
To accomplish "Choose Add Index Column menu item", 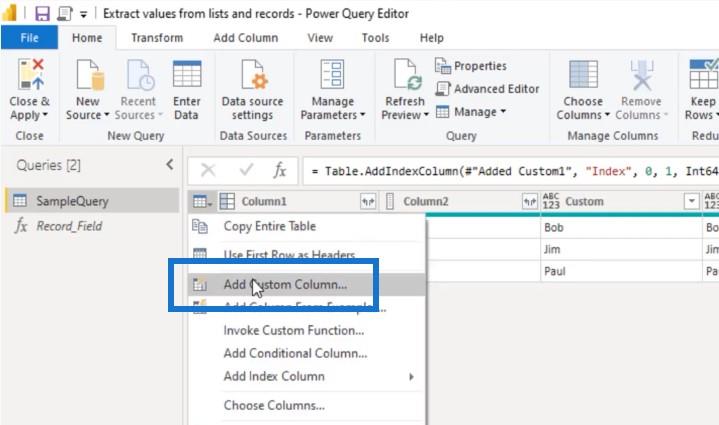I will pyautogui.click(x=307, y=376).
